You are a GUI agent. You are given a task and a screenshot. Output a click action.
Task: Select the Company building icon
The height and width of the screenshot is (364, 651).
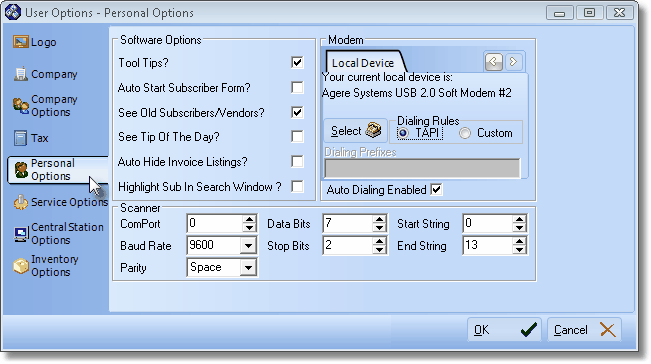(x=21, y=74)
